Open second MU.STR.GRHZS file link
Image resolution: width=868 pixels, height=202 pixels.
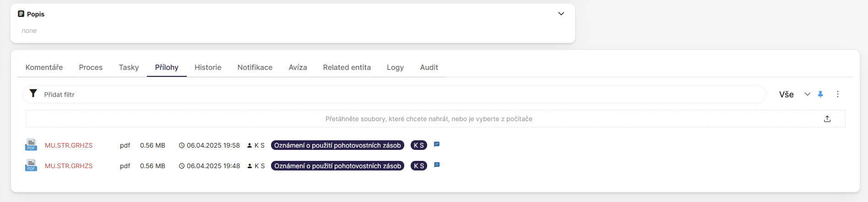pyautogui.click(x=69, y=166)
